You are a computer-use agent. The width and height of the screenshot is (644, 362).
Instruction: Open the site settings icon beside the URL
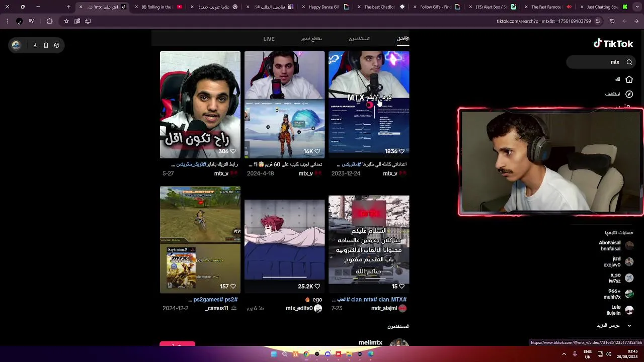tap(598, 21)
